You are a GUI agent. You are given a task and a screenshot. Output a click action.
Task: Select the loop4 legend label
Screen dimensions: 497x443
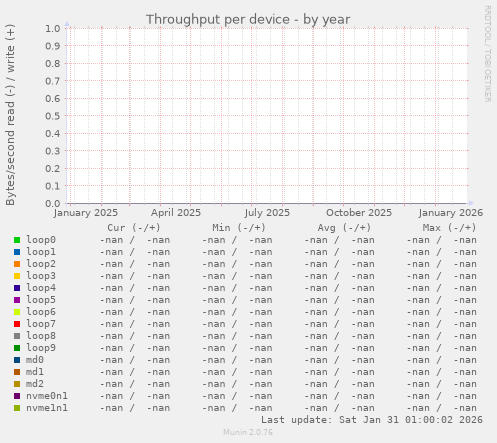click(x=41, y=288)
